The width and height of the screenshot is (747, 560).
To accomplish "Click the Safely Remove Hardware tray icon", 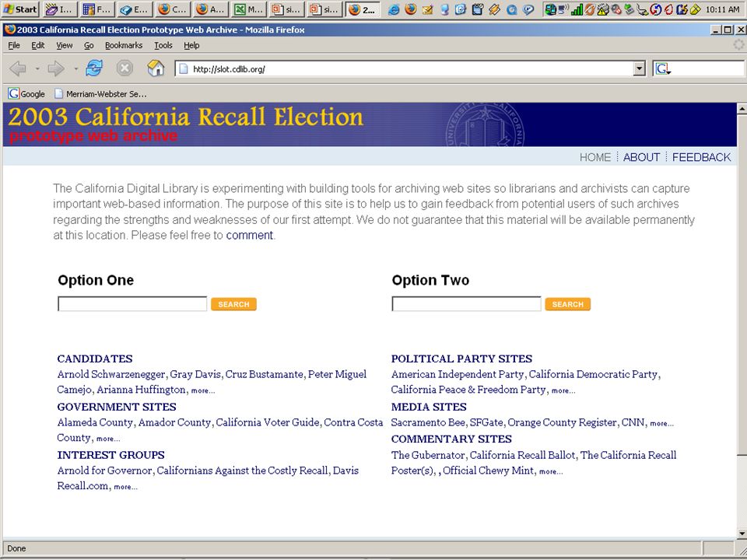I will [x=630, y=9].
